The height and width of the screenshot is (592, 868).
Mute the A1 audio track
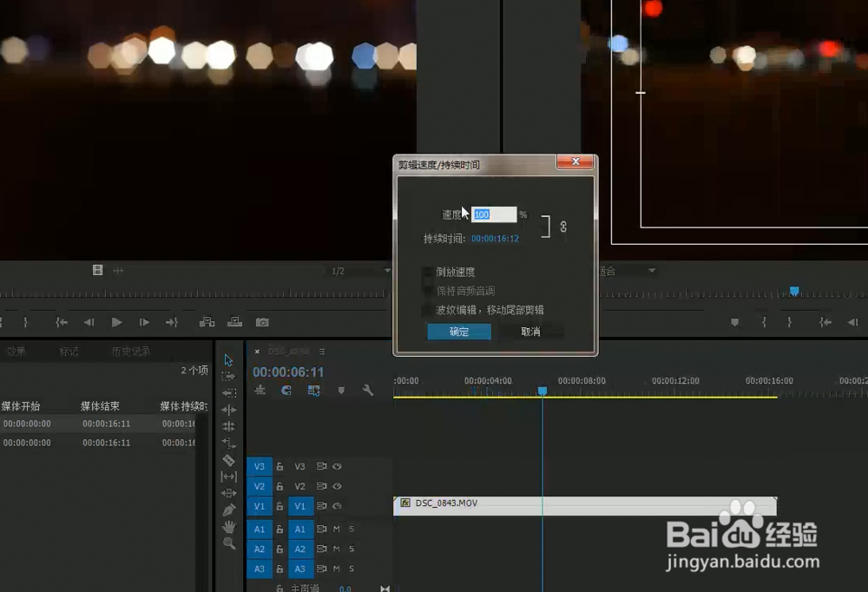point(336,529)
